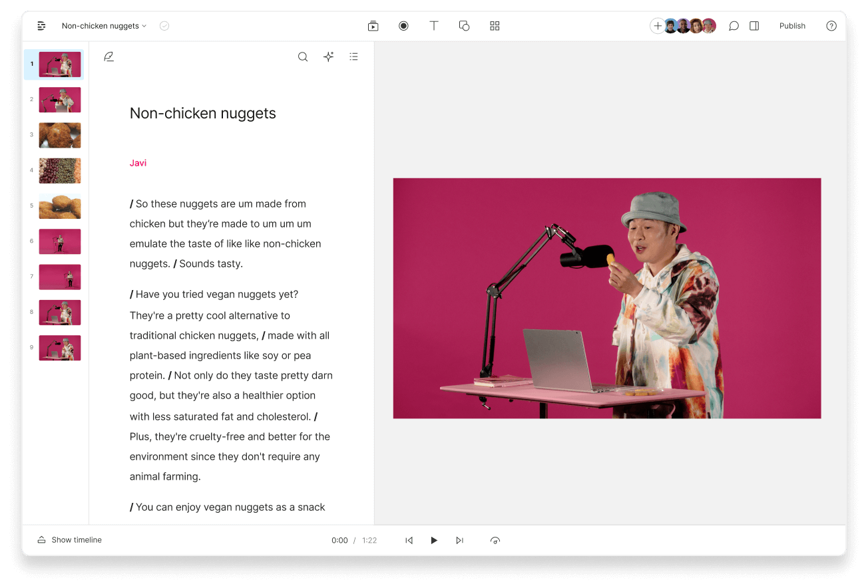Image resolution: width=868 pixels, height=588 pixels.
Task: Invite collaborators with the plus avatar button
Action: click(657, 25)
